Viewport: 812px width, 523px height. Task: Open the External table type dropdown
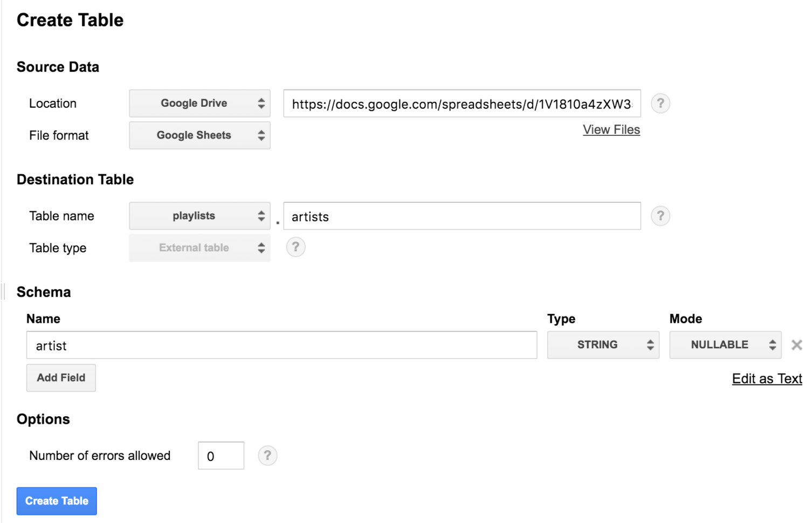click(x=199, y=247)
